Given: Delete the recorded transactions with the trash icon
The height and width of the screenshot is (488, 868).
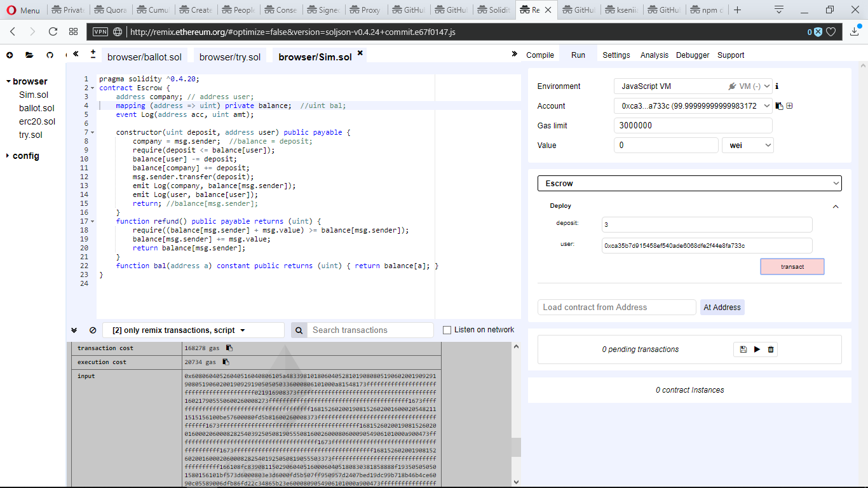Looking at the screenshot, I should pyautogui.click(x=771, y=349).
